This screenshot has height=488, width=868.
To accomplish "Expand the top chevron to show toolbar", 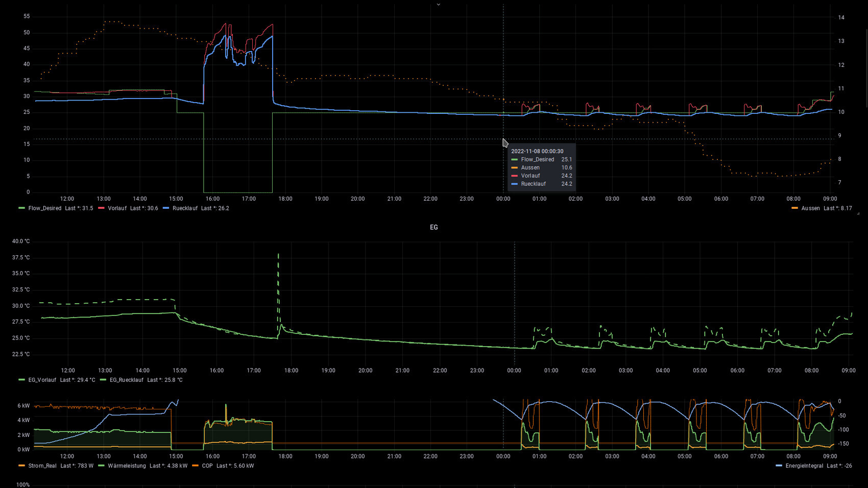I will click(438, 4).
